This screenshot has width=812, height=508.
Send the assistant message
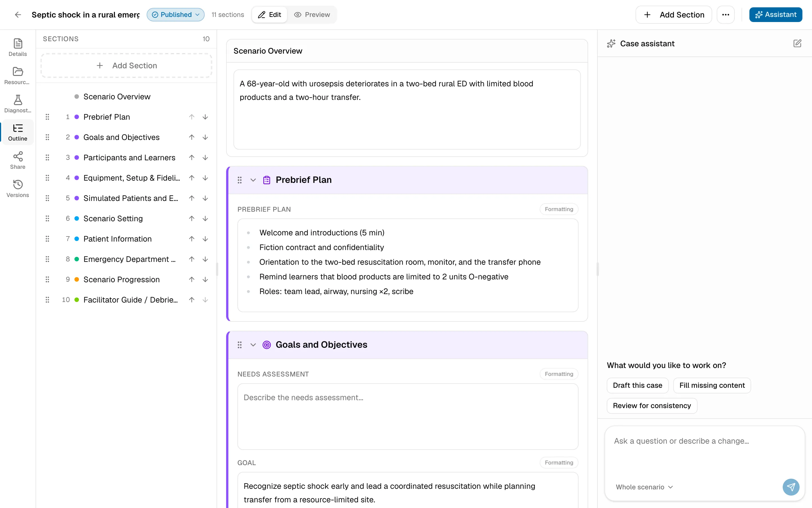791,487
